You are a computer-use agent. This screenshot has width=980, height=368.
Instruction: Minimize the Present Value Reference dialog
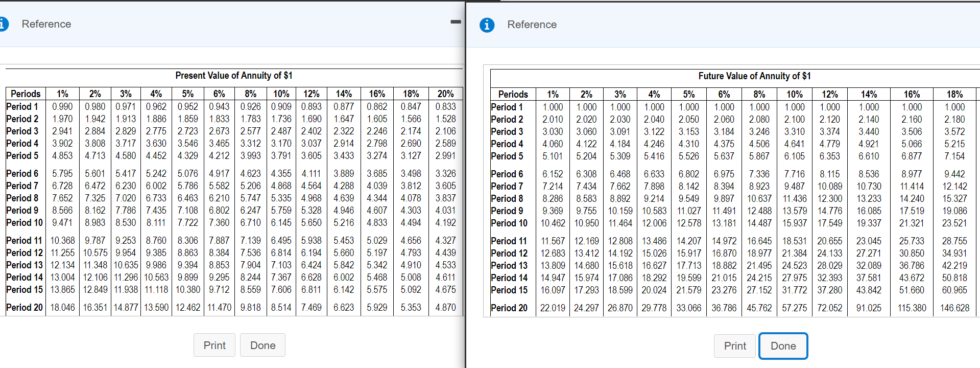tap(456, 22)
